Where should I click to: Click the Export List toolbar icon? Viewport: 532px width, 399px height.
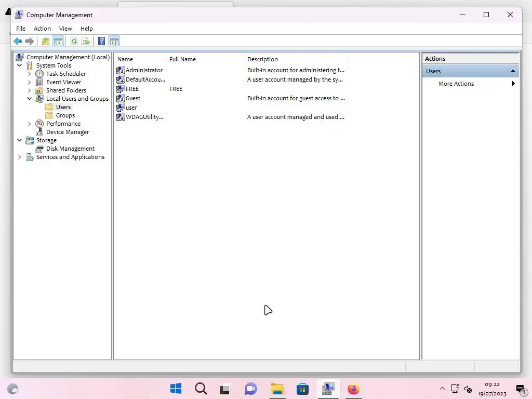click(x=86, y=42)
